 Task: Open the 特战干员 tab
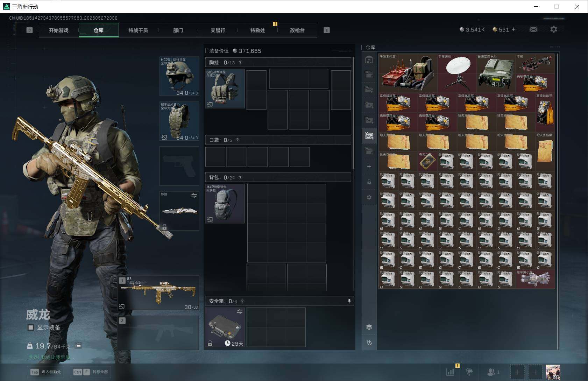(x=138, y=30)
